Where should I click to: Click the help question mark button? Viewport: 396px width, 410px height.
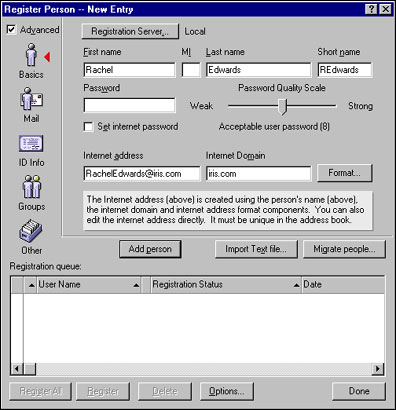coord(371,9)
